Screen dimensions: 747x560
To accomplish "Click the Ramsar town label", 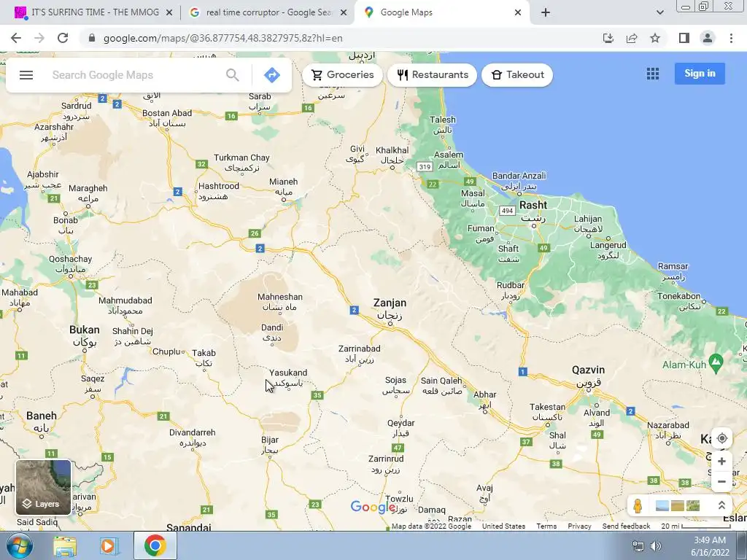I will [x=673, y=271].
